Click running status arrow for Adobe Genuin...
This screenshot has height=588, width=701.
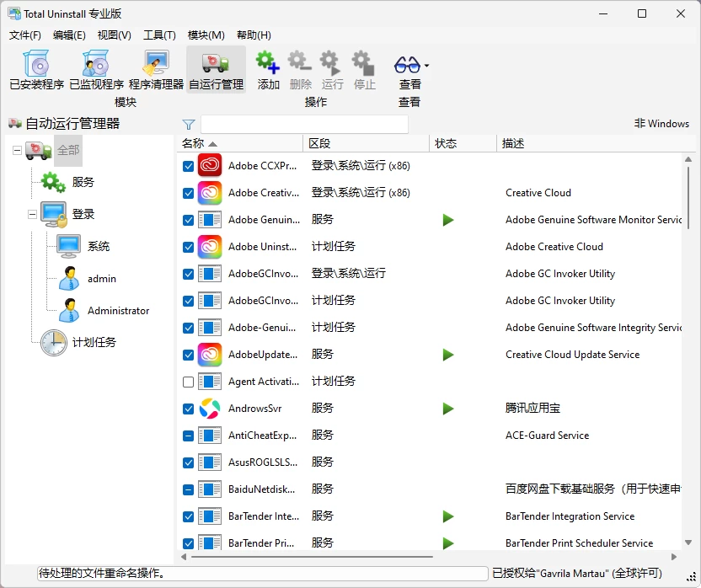point(448,220)
